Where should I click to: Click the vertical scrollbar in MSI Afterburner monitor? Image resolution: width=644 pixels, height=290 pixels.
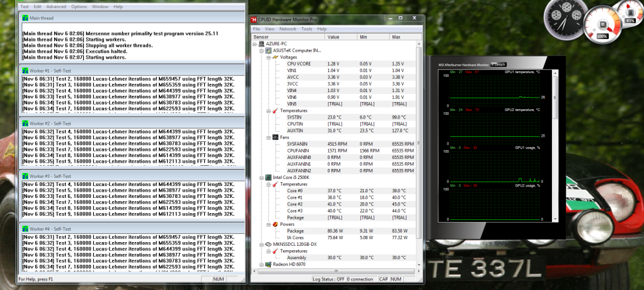(x=555, y=146)
